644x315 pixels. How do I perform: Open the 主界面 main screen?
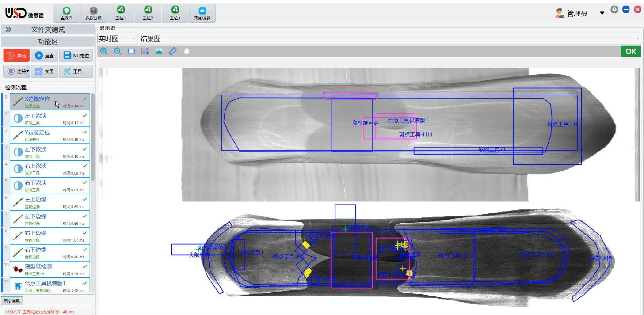(x=66, y=13)
